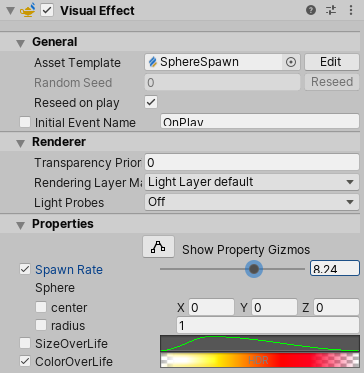Open component presets slider icon
364x373 pixels.
pyautogui.click(x=331, y=10)
